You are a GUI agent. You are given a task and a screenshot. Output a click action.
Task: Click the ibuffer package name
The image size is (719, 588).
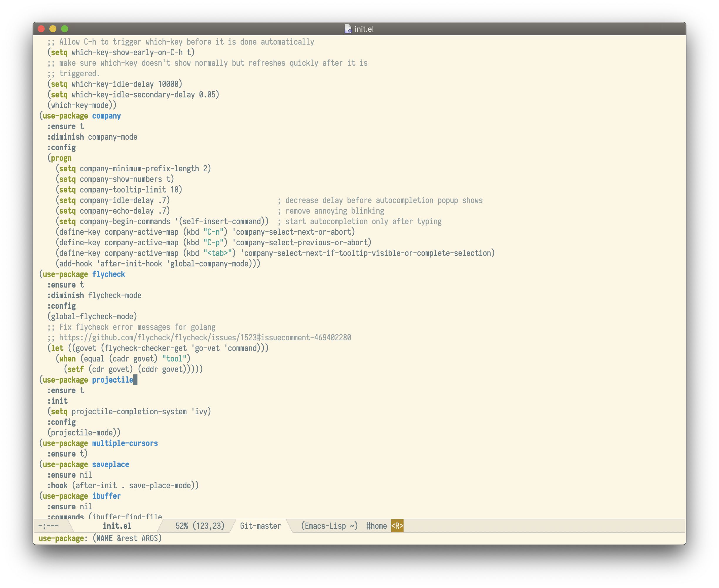pos(106,496)
